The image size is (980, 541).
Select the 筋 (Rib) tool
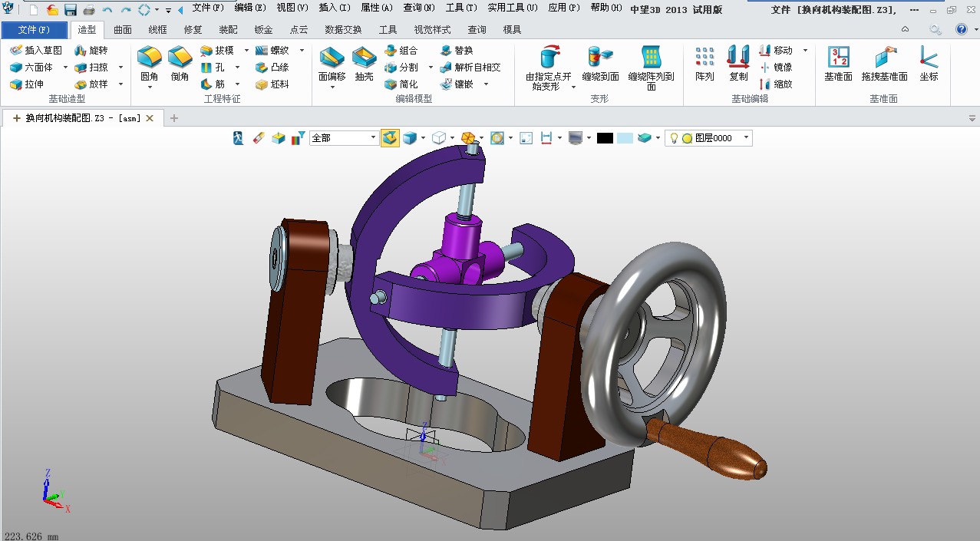click(213, 84)
